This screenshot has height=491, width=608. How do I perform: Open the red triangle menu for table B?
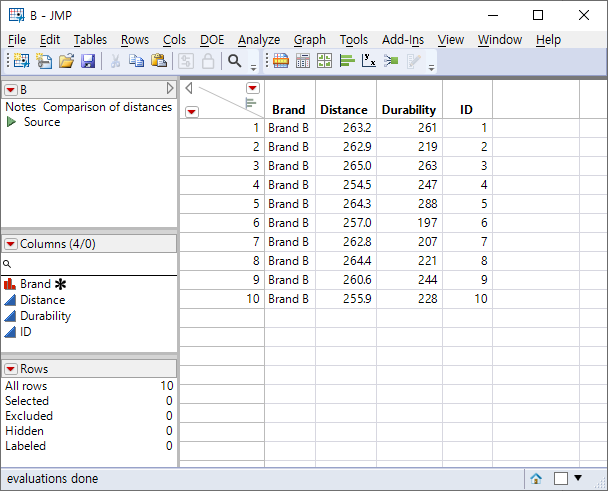(11, 90)
